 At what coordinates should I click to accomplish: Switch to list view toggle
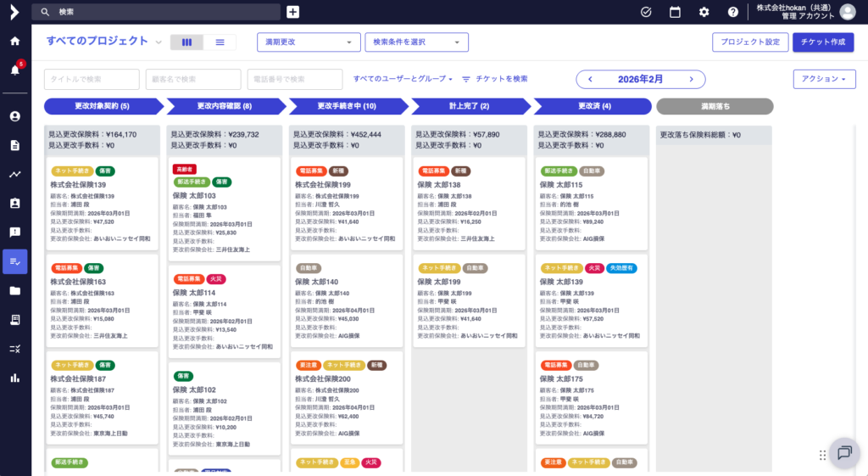click(220, 42)
